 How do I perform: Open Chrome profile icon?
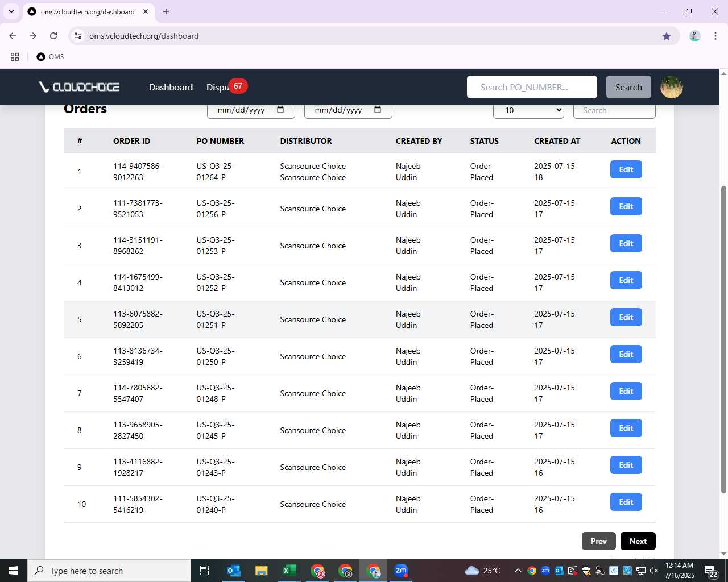coord(694,36)
